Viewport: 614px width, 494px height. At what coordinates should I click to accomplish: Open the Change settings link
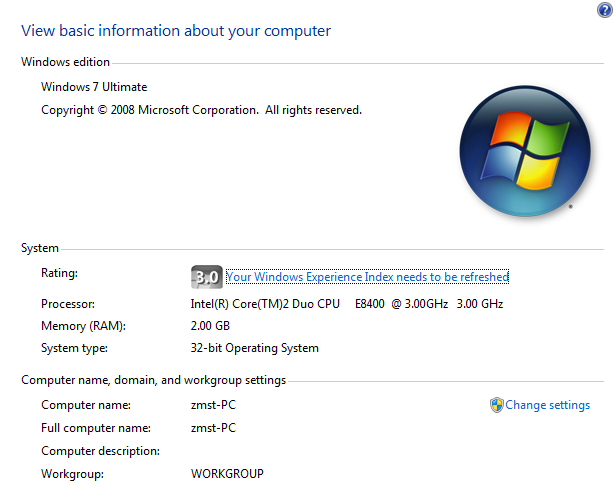click(547, 405)
